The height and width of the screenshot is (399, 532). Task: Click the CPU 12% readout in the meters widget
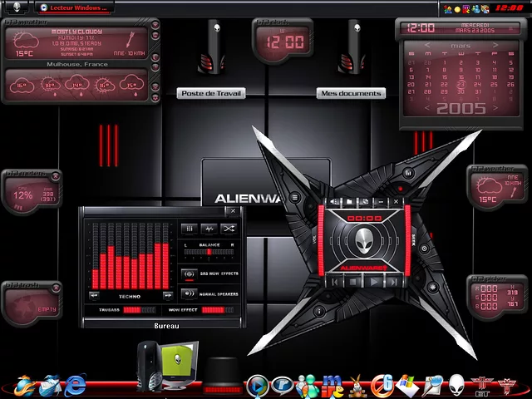(22, 195)
